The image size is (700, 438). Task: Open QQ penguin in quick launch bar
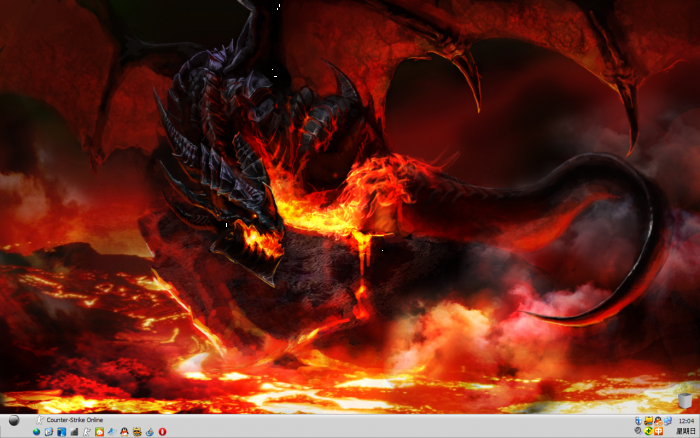pyautogui.click(x=125, y=432)
